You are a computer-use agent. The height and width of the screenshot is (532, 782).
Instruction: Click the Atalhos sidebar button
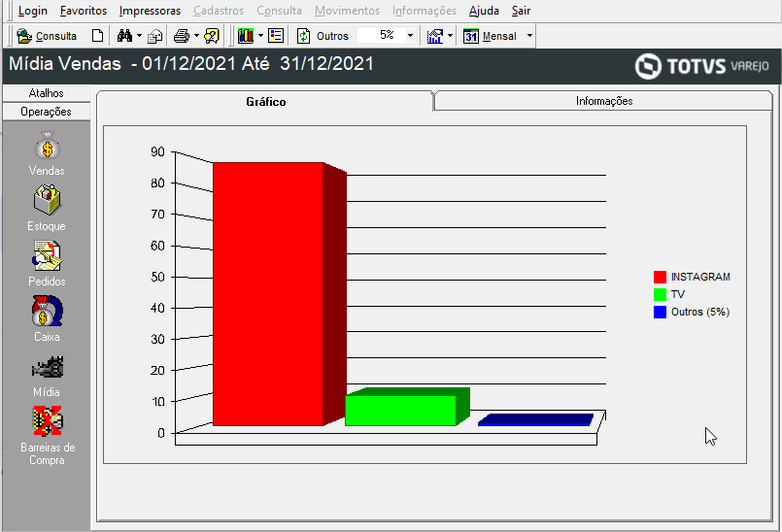47,93
